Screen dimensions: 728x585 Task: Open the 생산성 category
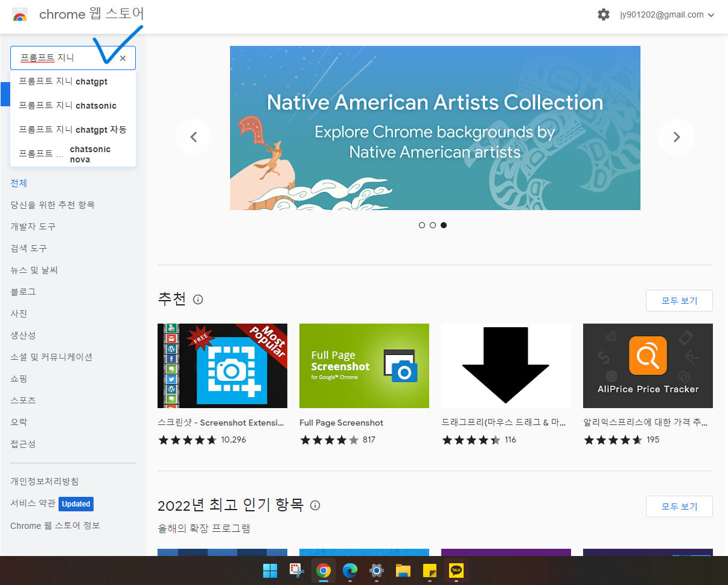23,335
